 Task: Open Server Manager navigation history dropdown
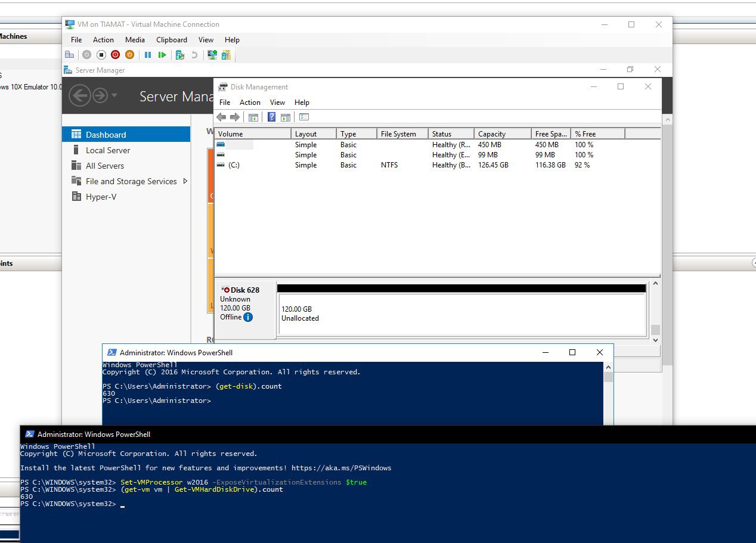tap(114, 95)
